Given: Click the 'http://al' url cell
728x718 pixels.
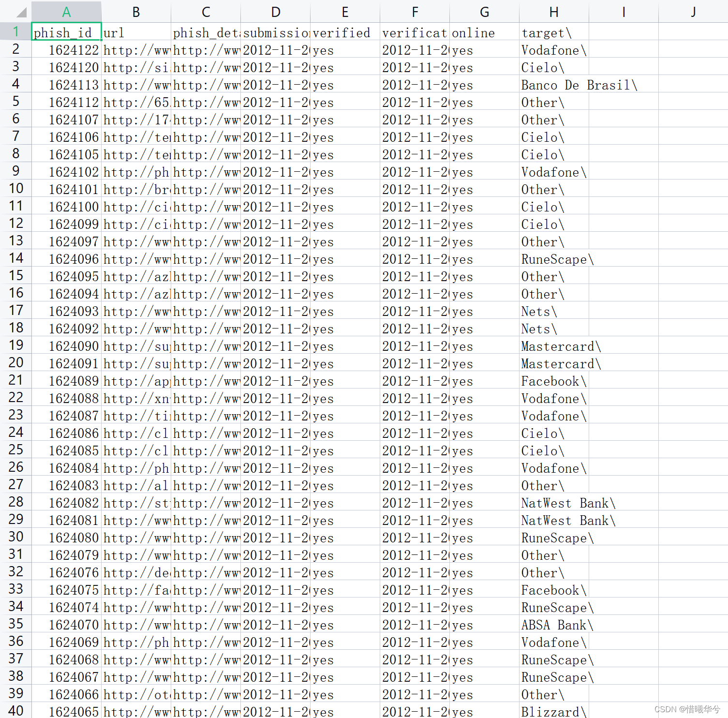Looking at the screenshot, I should click(x=136, y=484).
